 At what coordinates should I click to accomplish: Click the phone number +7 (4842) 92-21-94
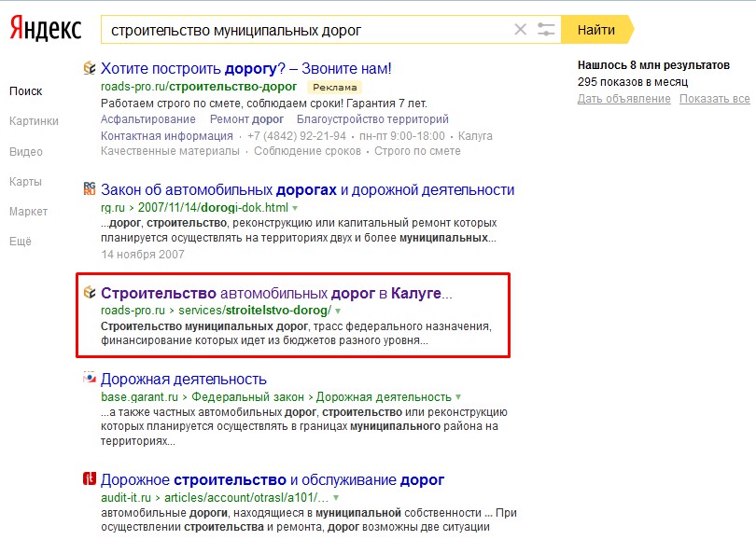tap(297, 136)
